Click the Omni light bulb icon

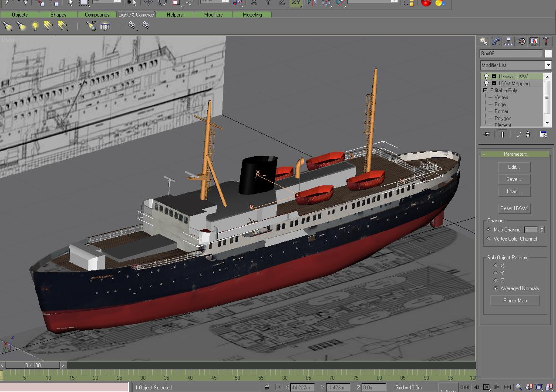tap(35, 26)
